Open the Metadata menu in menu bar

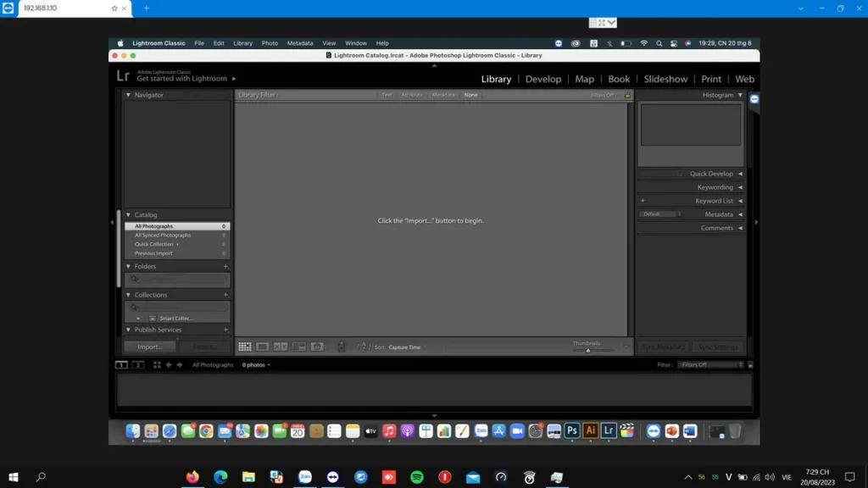point(300,43)
